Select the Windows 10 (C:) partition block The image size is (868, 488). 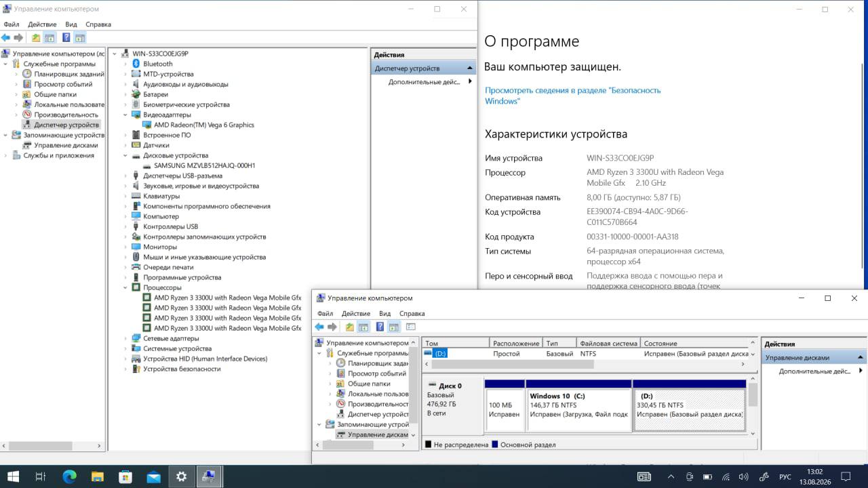pyautogui.click(x=579, y=405)
